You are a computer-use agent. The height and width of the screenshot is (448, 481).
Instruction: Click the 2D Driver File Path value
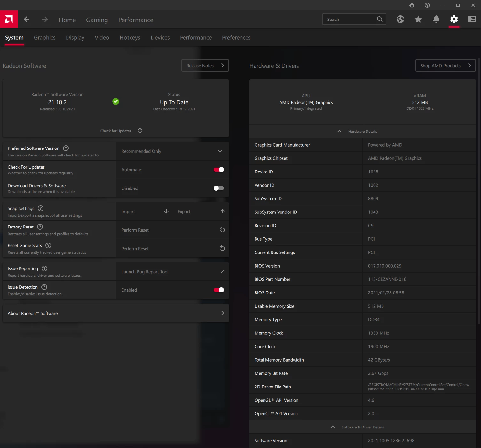(419, 387)
